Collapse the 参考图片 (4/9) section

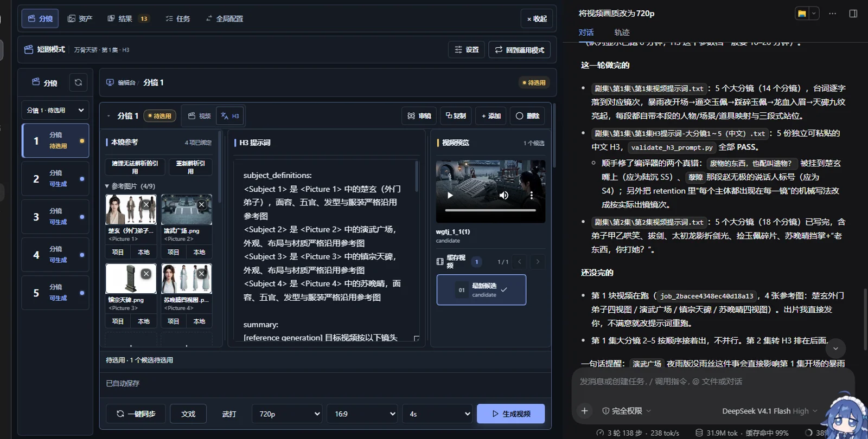pos(130,186)
